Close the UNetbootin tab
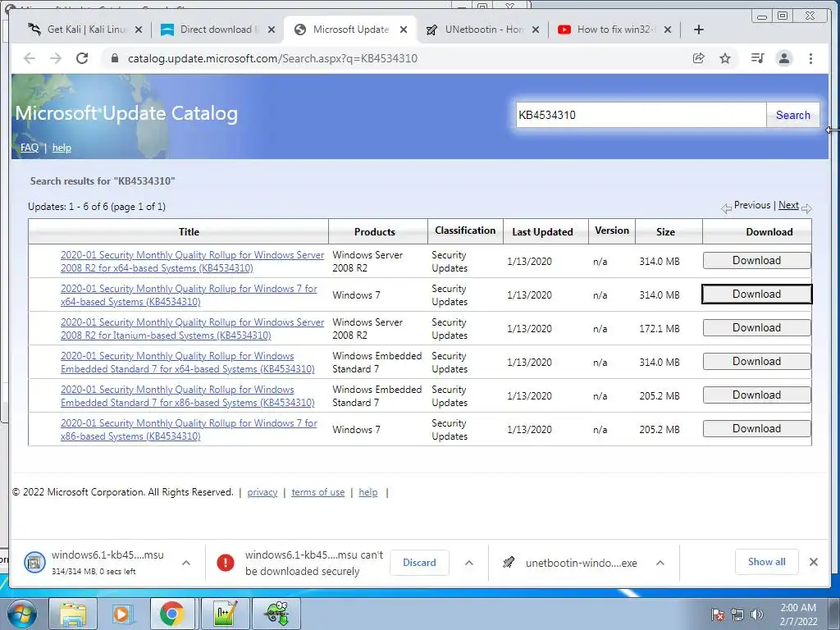840x630 pixels. pyautogui.click(x=536, y=30)
